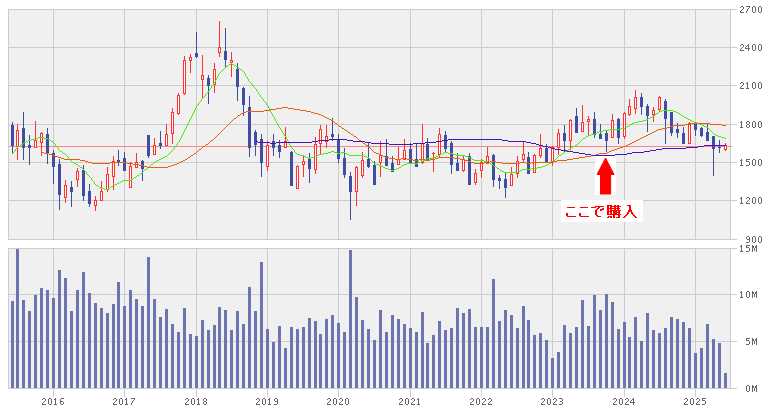The width and height of the screenshot is (769, 411).
Task: Click the 900 price axis label
Action: (752, 239)
